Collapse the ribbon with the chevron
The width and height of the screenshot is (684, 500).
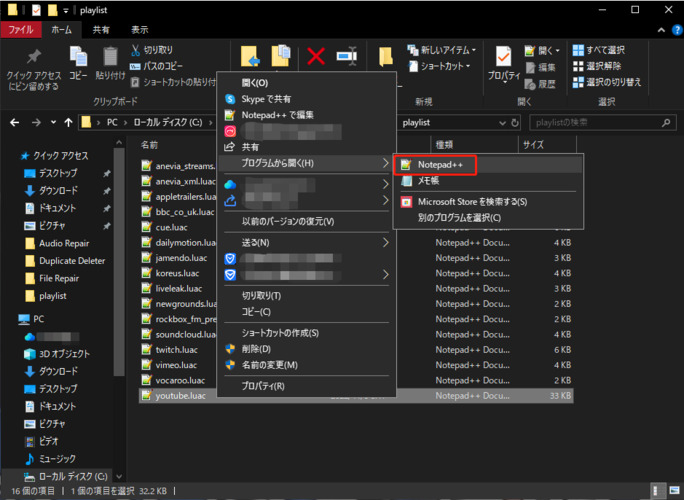661,30
